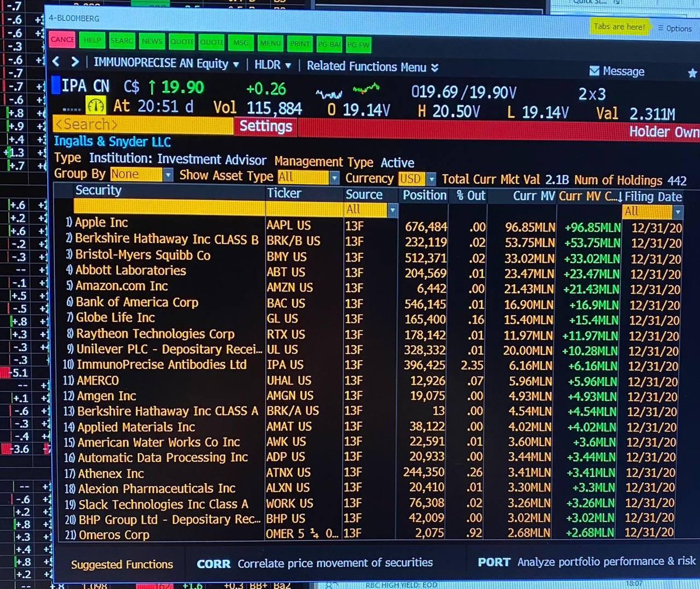This screenshot has height=589, width=700.
Task: Click the green SEARCH key button
Action: click(122, 41)
